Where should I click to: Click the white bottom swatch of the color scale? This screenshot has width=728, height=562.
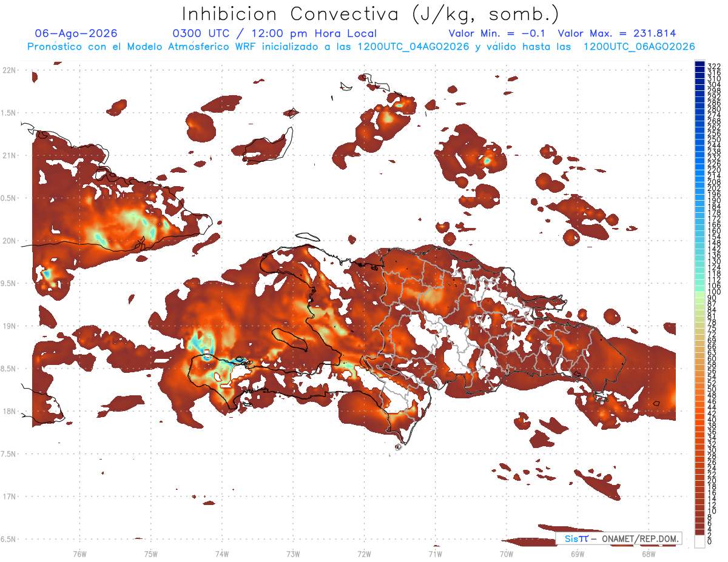(699, 541)
